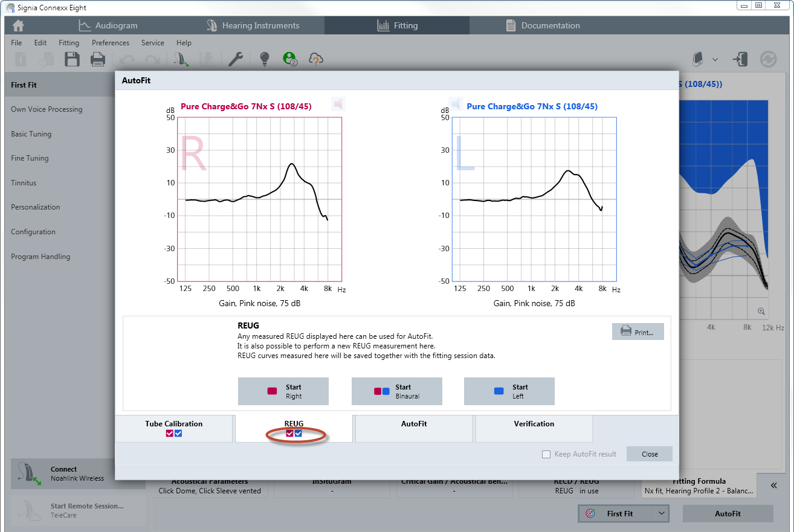The height and width of the screenshot is (532, 794).
Task: Select the Noahlink programming device icon
Action: click(x=698, y=59)
